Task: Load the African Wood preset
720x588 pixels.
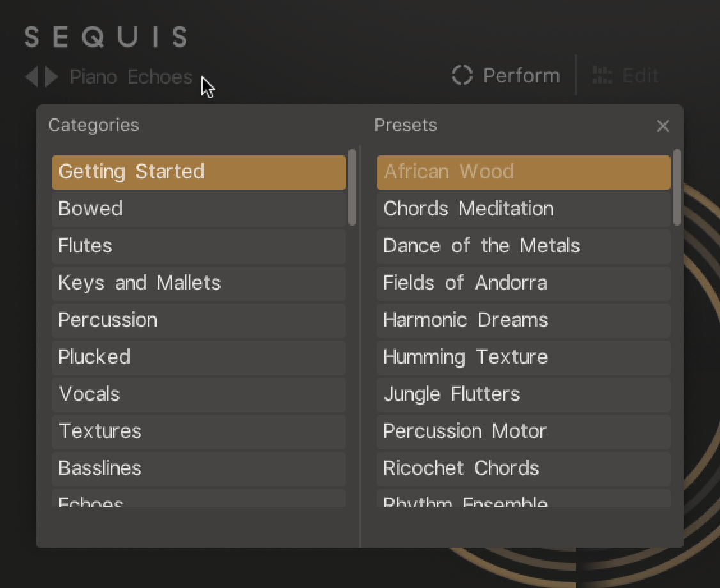Action: [523, 172]
